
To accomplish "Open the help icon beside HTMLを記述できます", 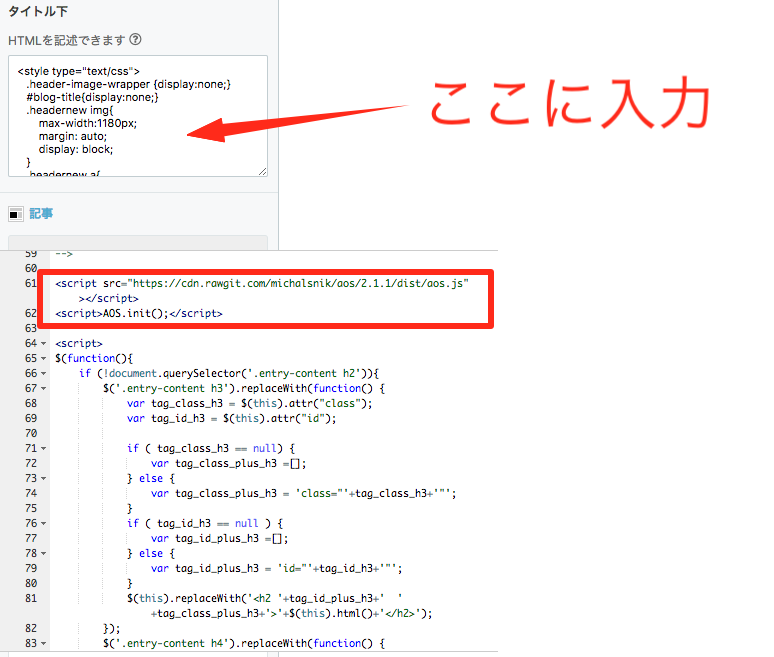I will tap(135, 39).
